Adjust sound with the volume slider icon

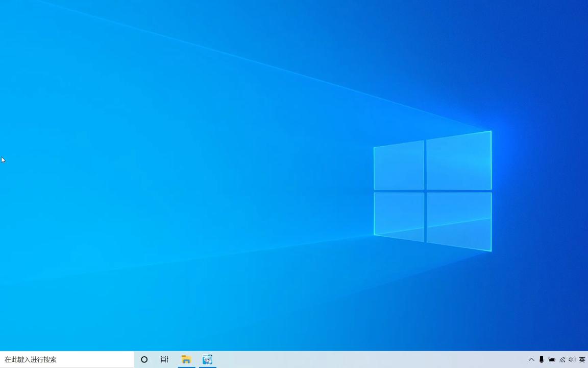(x=572, y=359)
